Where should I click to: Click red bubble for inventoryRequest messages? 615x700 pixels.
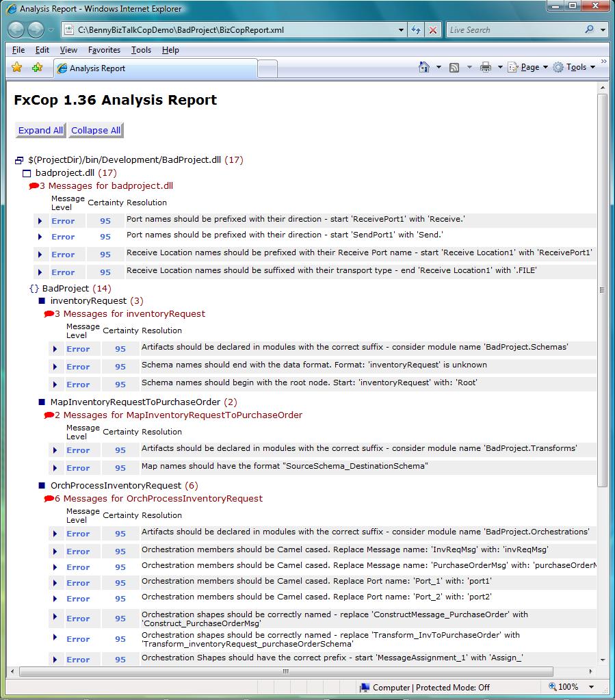click(49, 314)
